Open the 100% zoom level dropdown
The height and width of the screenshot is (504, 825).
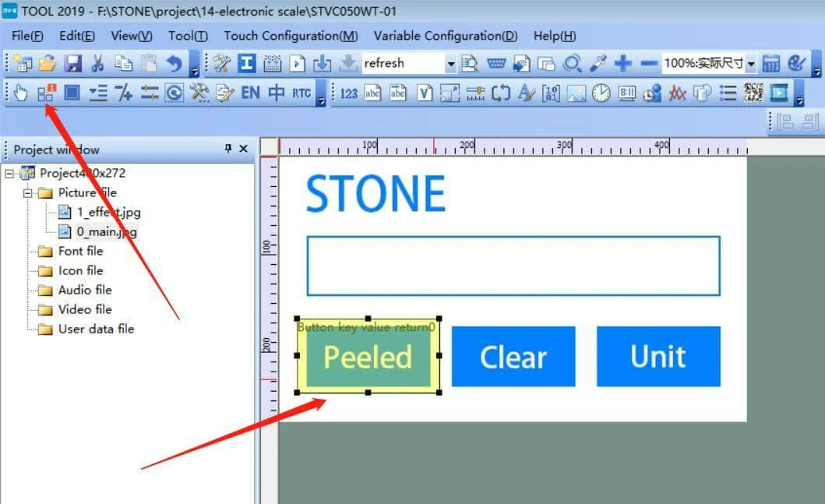751,64
